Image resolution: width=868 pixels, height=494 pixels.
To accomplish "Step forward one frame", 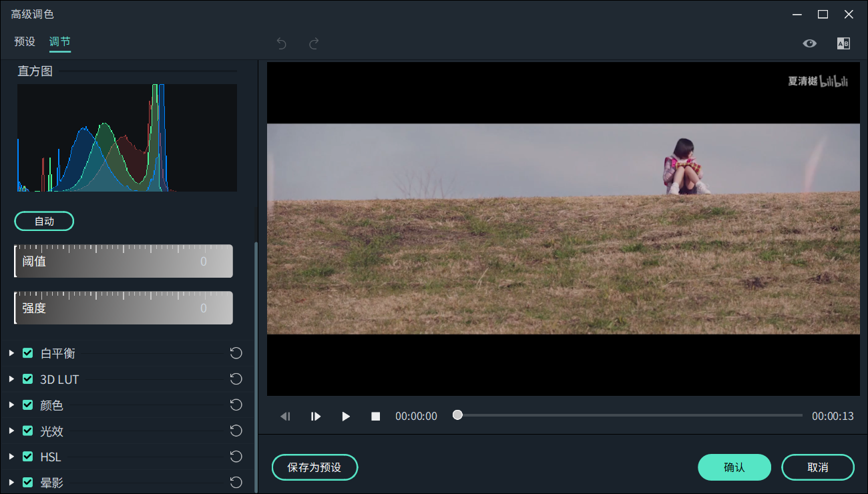I will (x=316, y=417).
